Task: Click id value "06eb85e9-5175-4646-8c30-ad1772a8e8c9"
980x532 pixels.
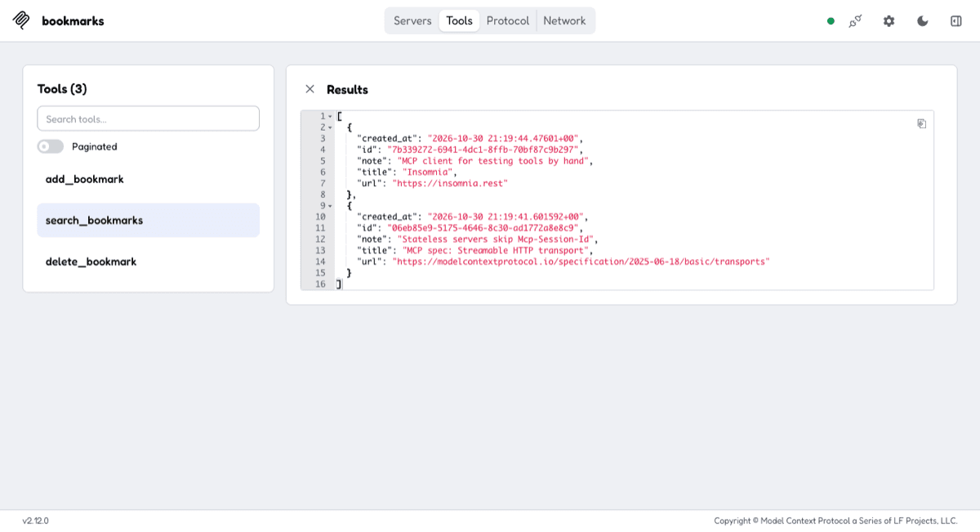Action: [483, 228]
